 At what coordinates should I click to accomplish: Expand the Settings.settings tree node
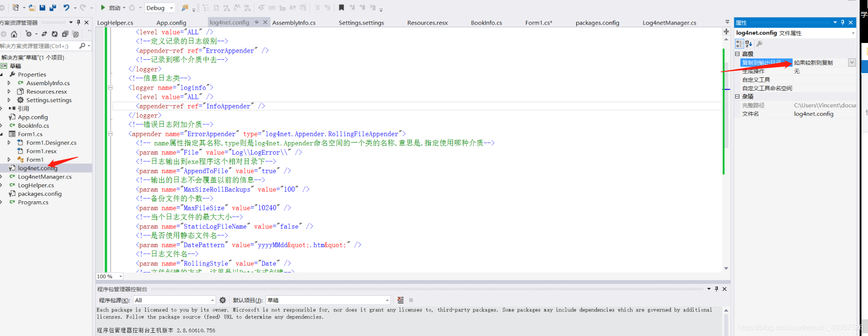[x=9, y=100]
